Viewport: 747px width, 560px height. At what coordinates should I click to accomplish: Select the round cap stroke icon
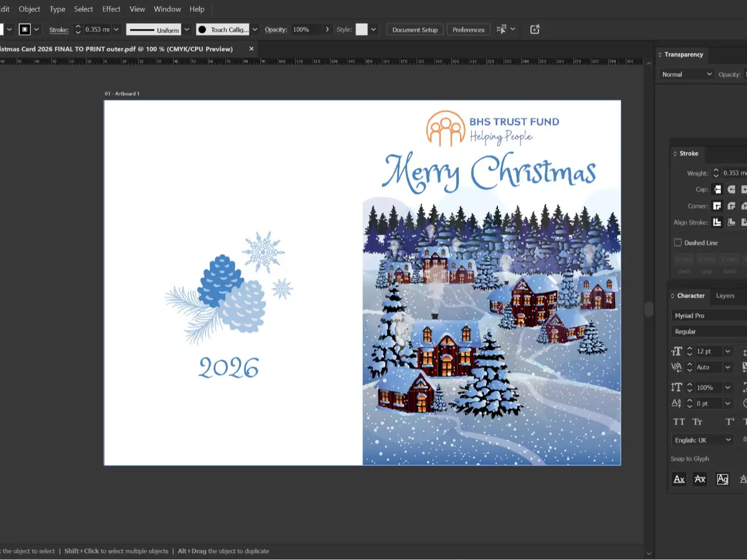pyautogui.click(x=731, y=189)
